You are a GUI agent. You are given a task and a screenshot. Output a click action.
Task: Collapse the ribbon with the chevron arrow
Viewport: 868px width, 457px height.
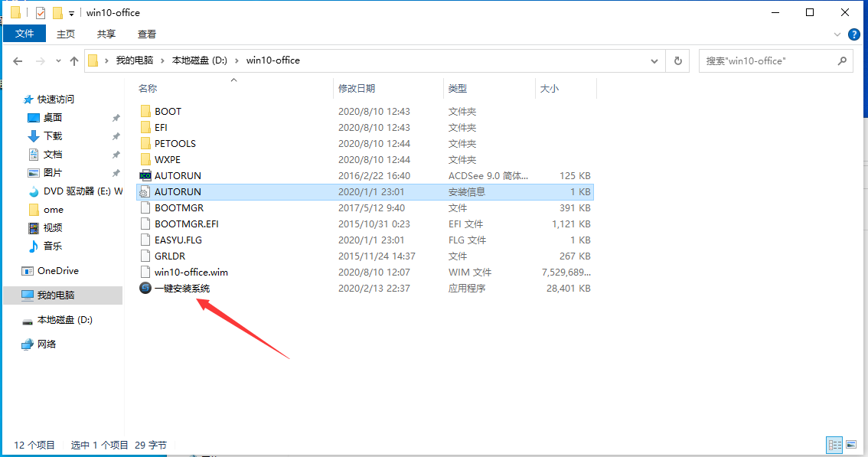837,34
